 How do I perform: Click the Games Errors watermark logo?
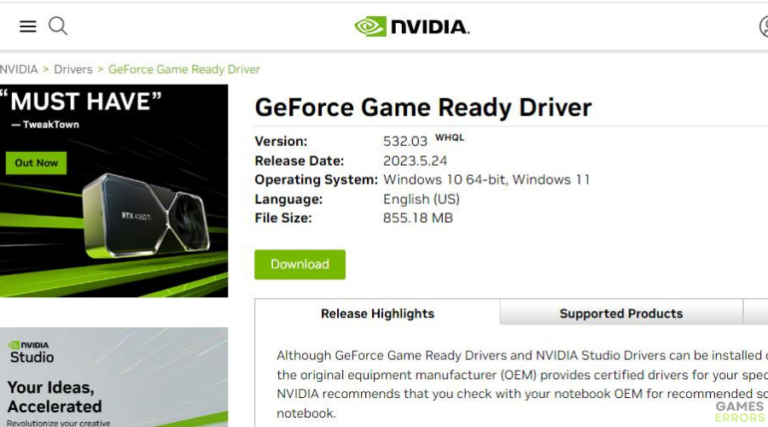click(x=739, y=412)
